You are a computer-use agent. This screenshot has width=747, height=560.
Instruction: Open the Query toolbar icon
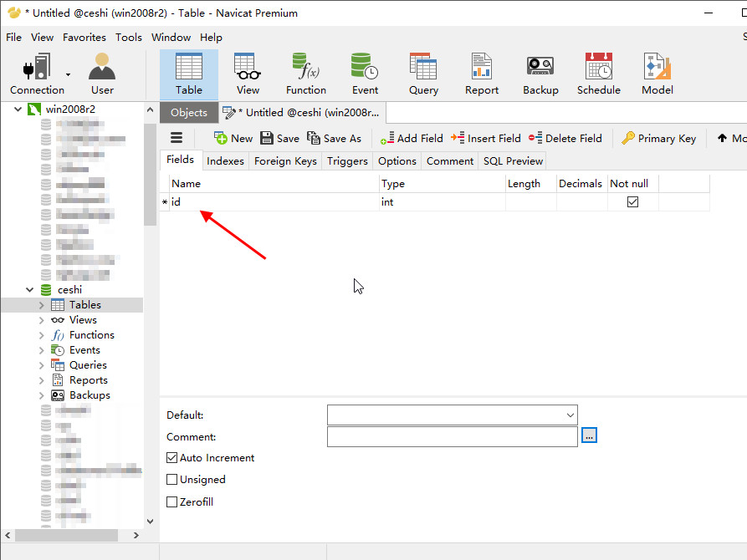click(x=423, y=74)
